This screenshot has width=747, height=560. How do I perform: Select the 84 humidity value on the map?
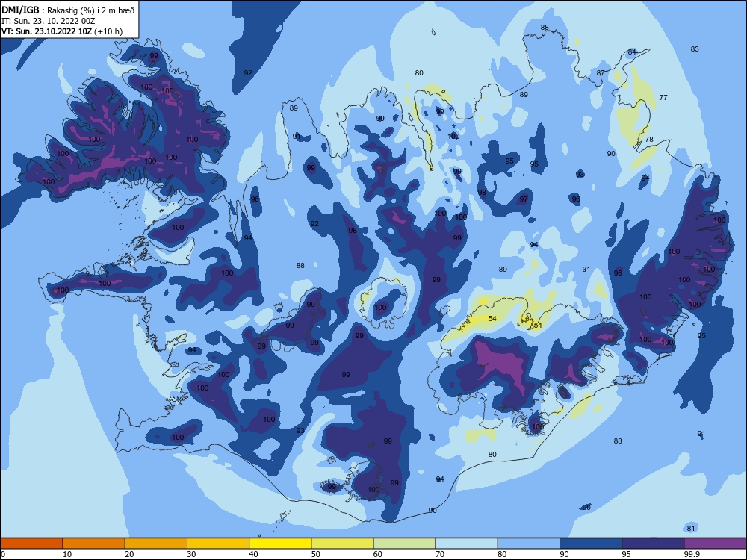[x=632, y=52]
